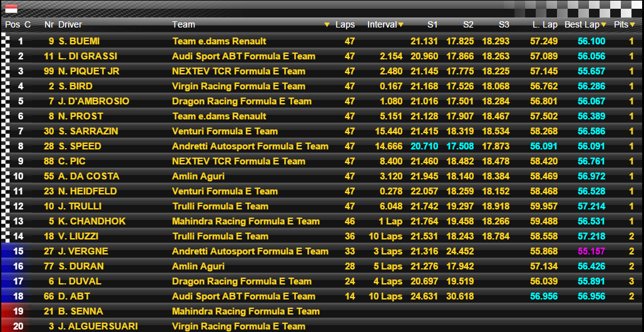Open the Team column sort arrow

click(x=327, y=25)
